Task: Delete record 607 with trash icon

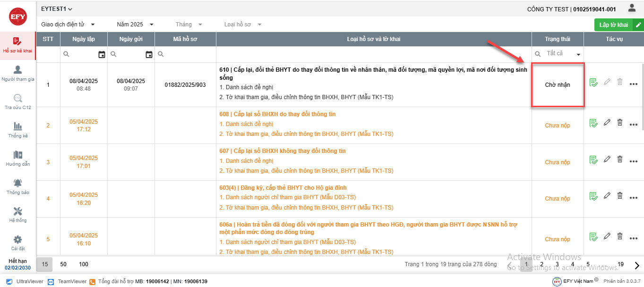Action: [x=620, y=160]
